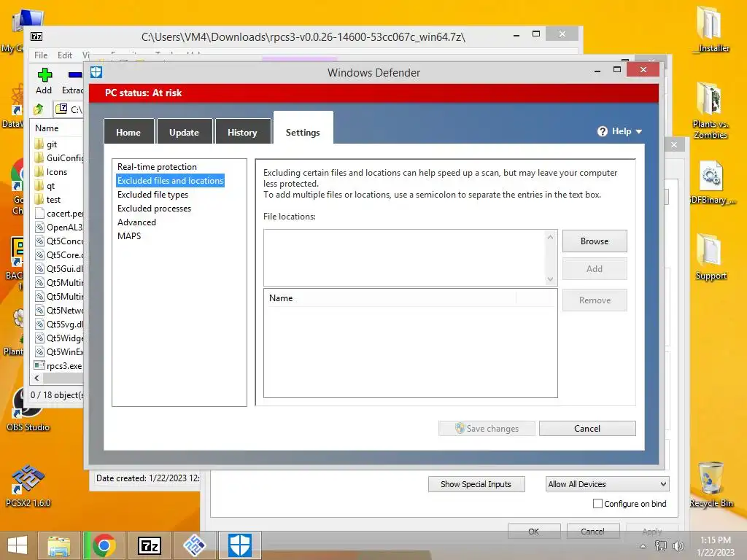Switch to Windows Defender taskbar icon
Image resolution: width=747 pixels, height=560 pixels.
(239, 545)
